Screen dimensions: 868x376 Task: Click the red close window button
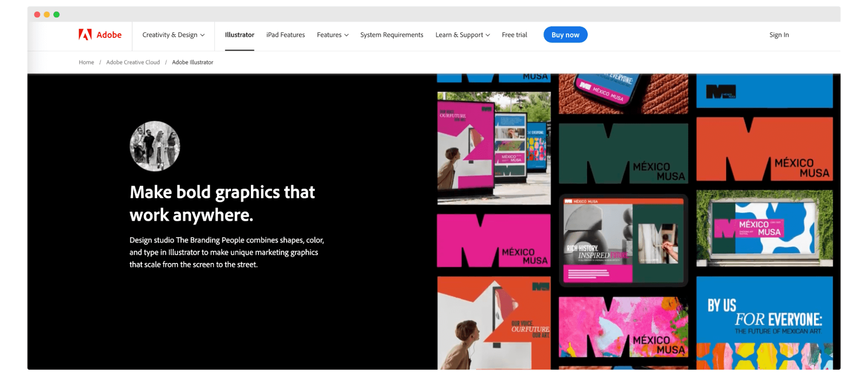pyautogui.click(x=37, y=14)
